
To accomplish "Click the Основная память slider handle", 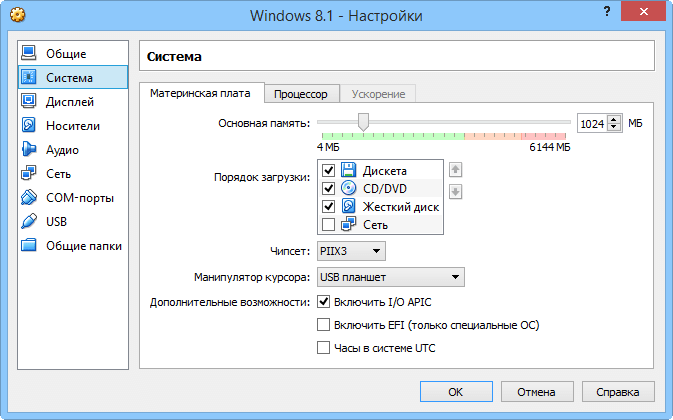I will coord(364,122).
